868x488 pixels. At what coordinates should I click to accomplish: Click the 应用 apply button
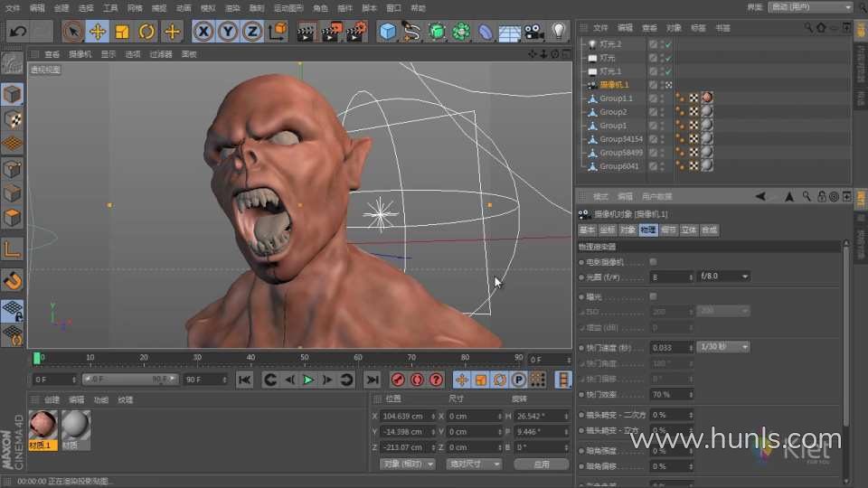(542, 465)
